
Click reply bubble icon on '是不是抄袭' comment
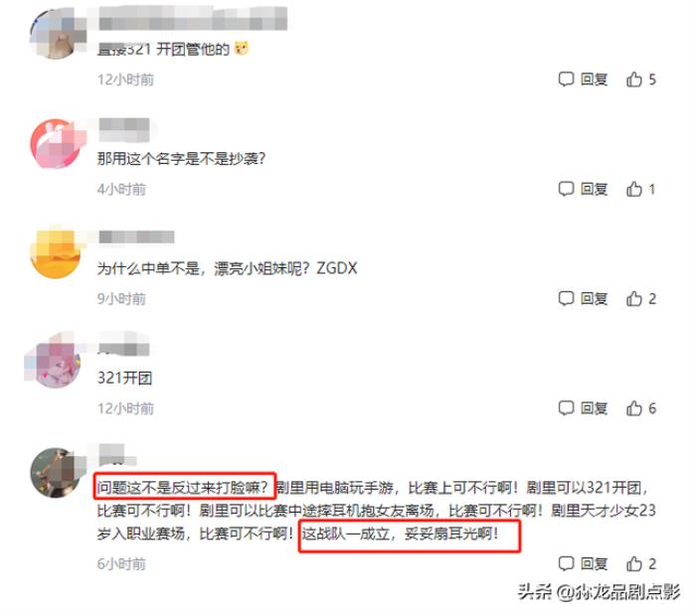coord(566,189)
